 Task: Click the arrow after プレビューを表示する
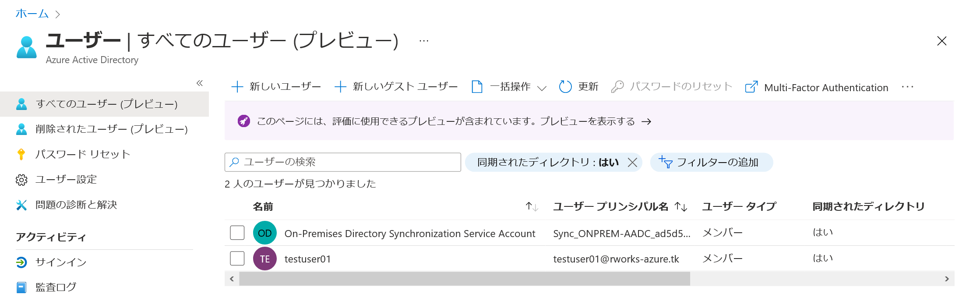[646, 121]
